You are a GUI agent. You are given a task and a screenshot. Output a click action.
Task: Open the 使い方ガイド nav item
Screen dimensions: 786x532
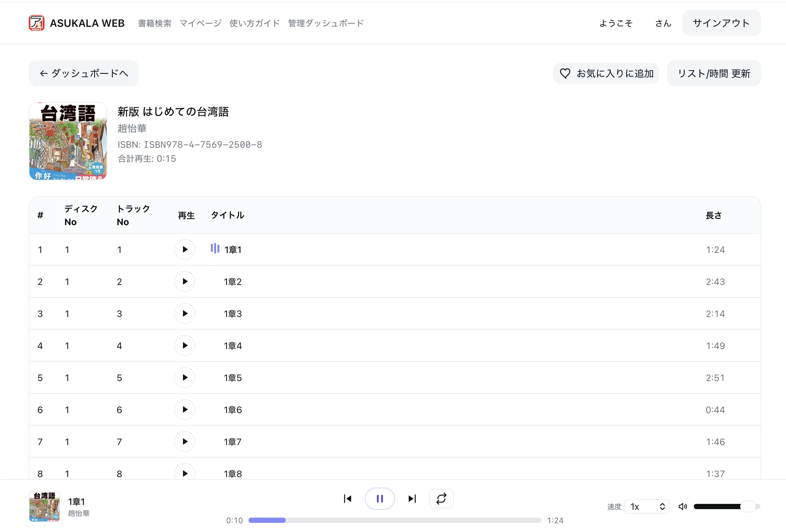[x=254, y=23]
